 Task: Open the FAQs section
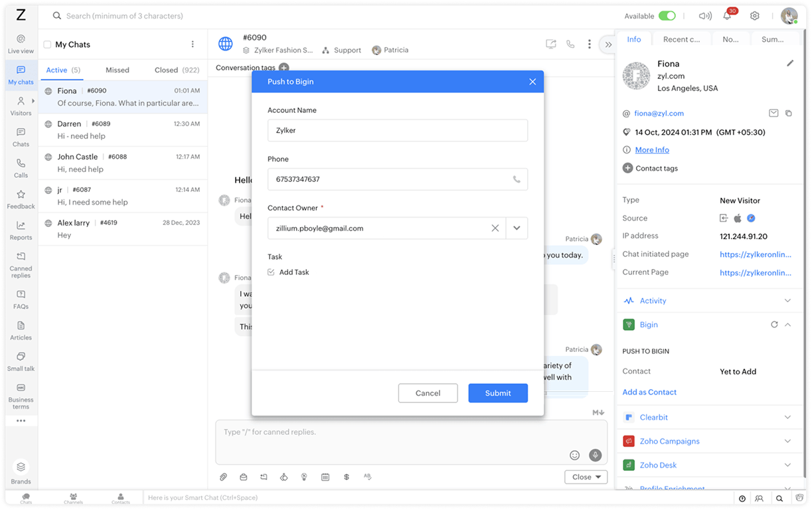coord(21,299)
